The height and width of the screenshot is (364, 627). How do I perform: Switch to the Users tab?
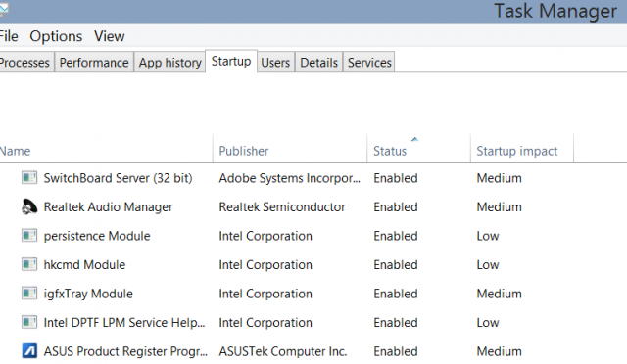click(x=275, y=63)
